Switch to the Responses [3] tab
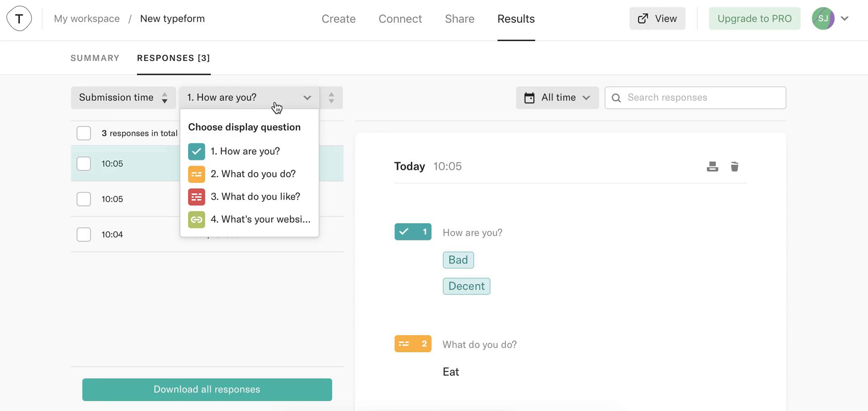 (x=174, y=58)
